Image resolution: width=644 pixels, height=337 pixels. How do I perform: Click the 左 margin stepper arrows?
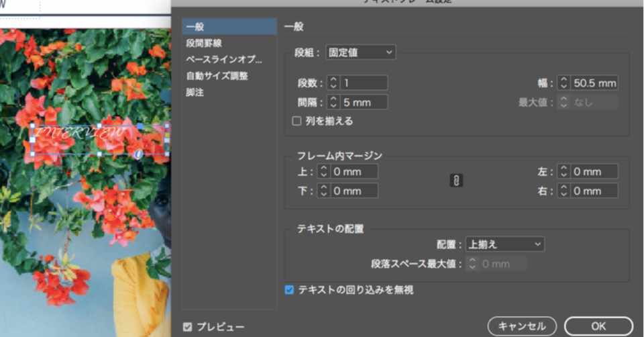pyautogui.click(x=563, y=171)
